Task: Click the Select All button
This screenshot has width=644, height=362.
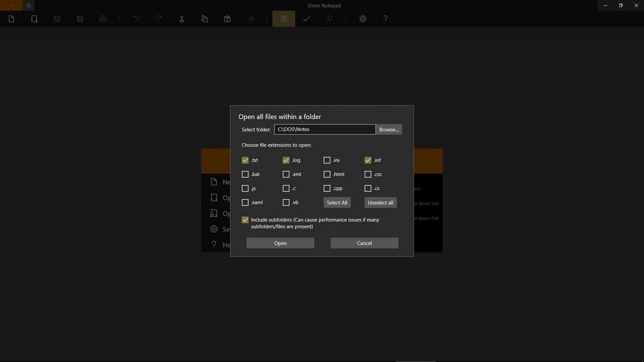Action: tap(337, 202)
